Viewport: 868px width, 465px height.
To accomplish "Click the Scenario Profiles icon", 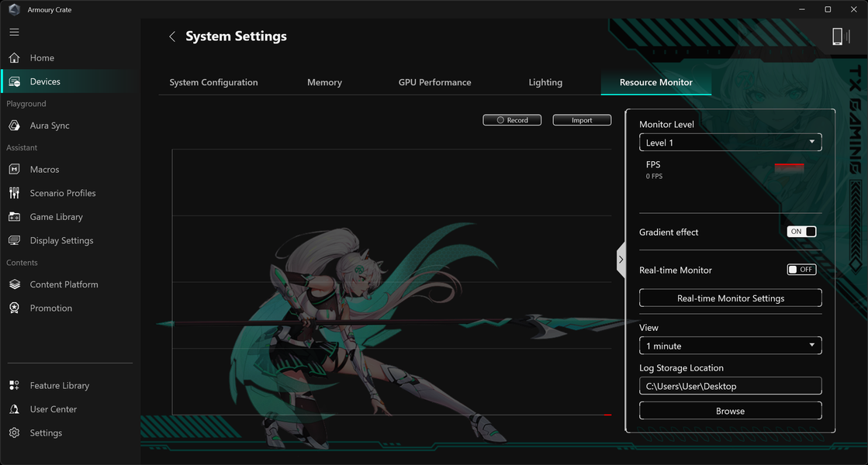I will tap(15, 193).
